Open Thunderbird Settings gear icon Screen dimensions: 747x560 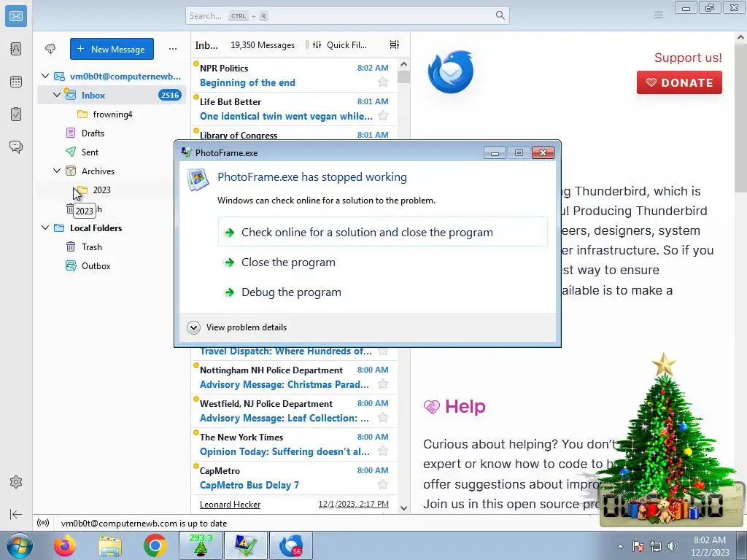pyautogui.click(x=16, y=482)
